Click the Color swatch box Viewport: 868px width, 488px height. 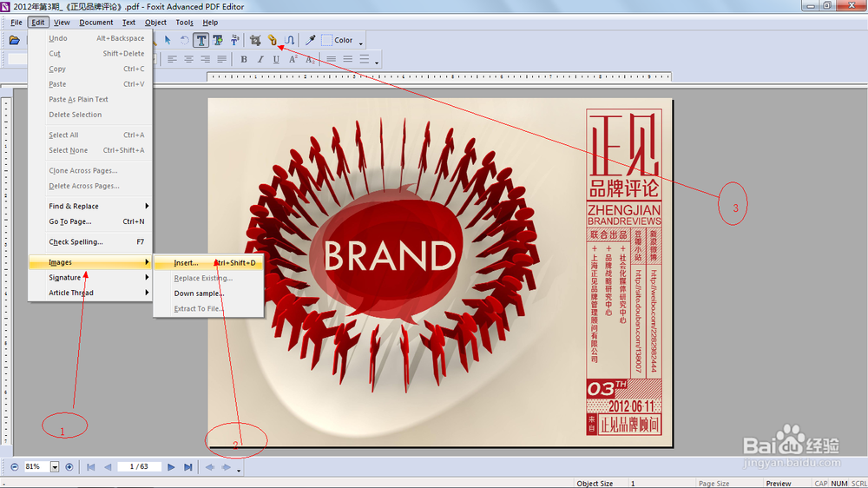(326, 41)
